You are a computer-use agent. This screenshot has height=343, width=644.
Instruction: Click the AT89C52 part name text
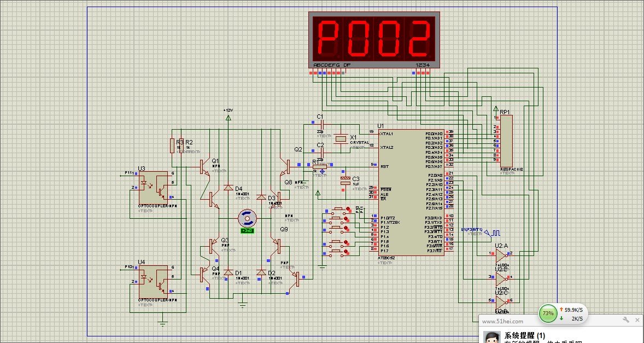pyautogui.click(x=387, y=258)
